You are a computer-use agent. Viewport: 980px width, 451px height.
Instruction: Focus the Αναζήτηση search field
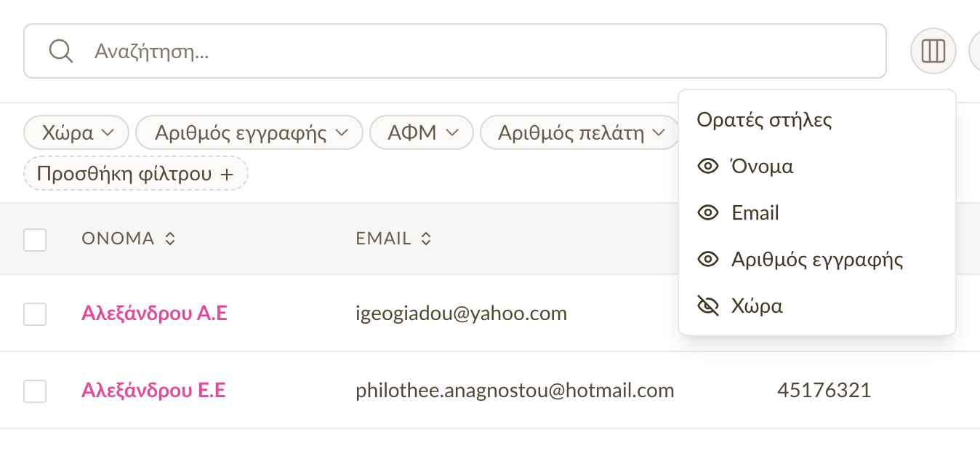pyautogui.click(x=455, y=51)
